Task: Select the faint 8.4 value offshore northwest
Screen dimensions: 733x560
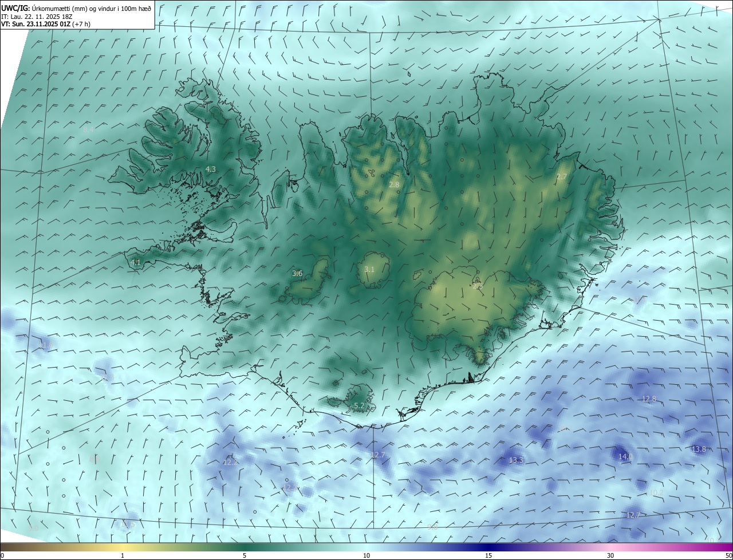Action: (x=88, y=131)
